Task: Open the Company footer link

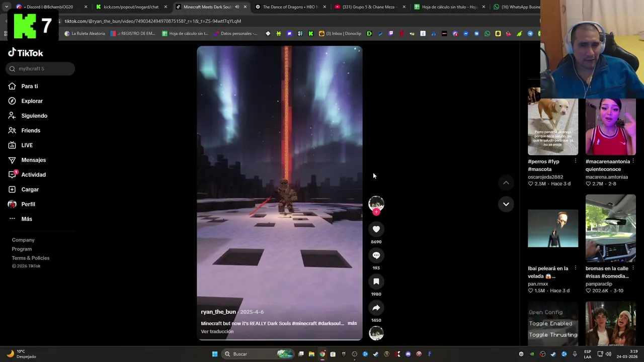Action: click(x=23, y=240)
